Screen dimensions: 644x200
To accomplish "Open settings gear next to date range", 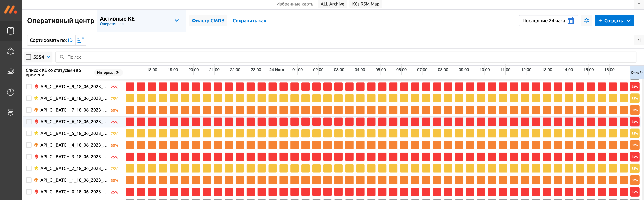I will coord(586,21).
